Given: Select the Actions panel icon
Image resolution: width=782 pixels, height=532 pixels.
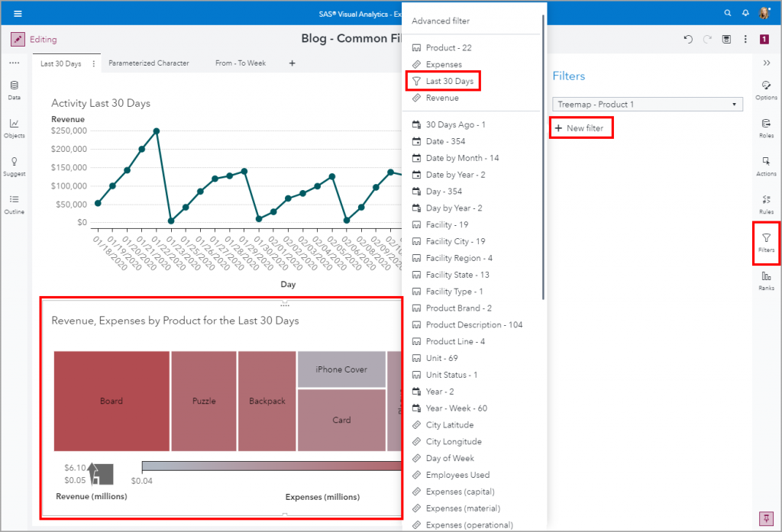Looking at the screenshot, I should pos(766,166).
